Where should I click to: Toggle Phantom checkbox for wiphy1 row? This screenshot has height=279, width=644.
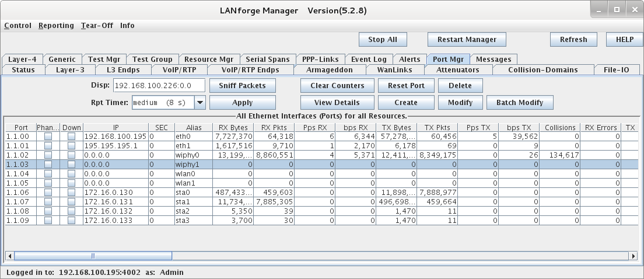[x=48, y=165]
